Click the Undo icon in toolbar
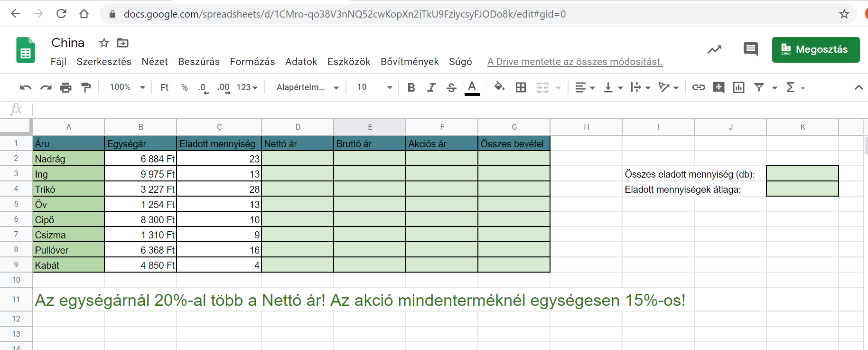This screenshot has height=350, width=868. coord(26,87)
